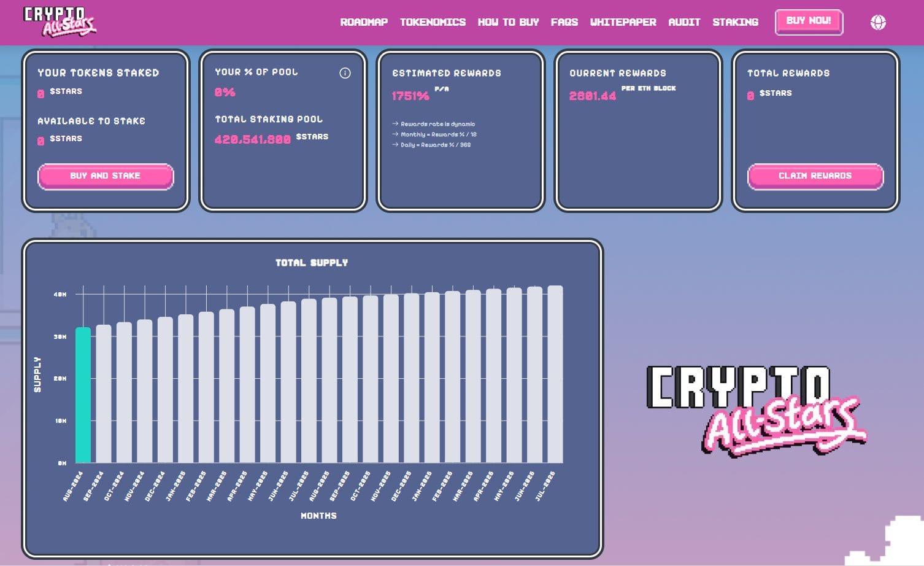
Task: Click the info icon beside Your % of Pool
Action: 345,73
